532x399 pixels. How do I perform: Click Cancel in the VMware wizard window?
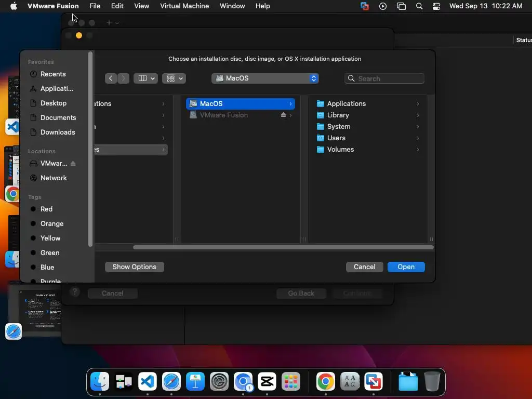(113, 294)
